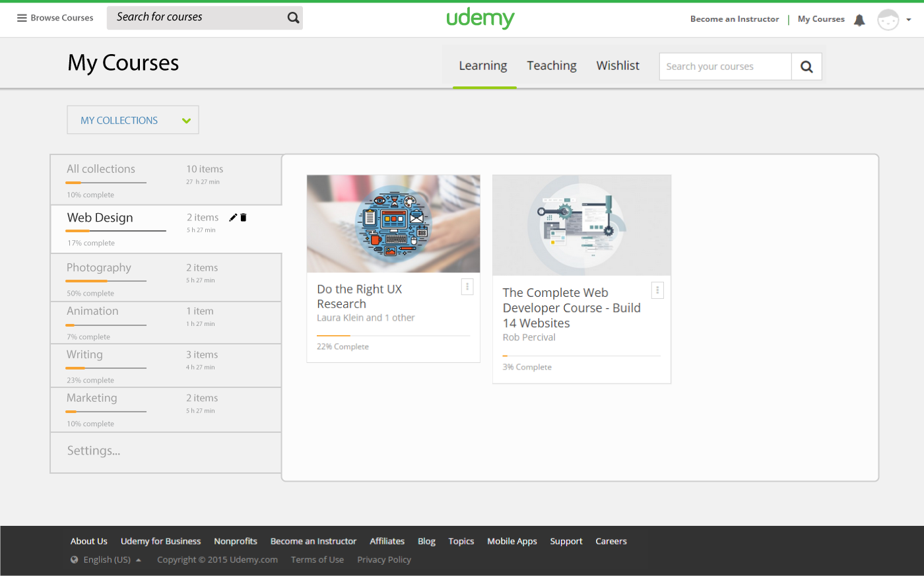Click the 3 items count in Writing row

[202, 355]
